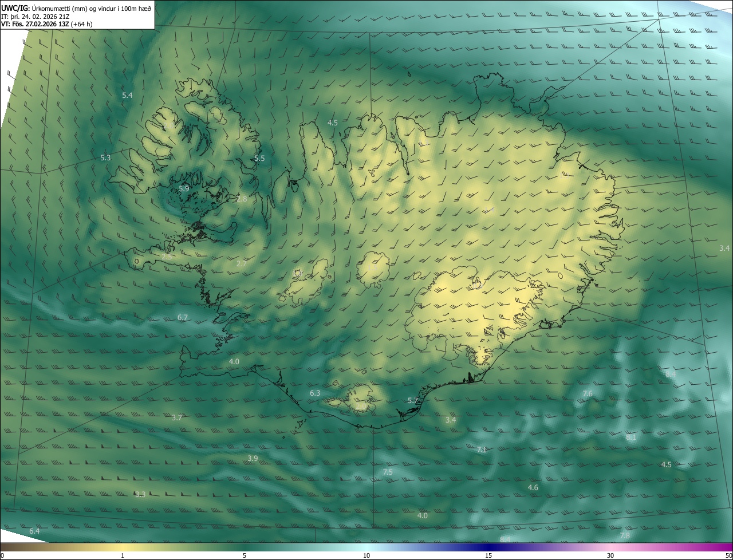Pick the 5.5 value label
The width and height of the screenshot is (733, 560).
pyautogui.click(x=259, y=158)
